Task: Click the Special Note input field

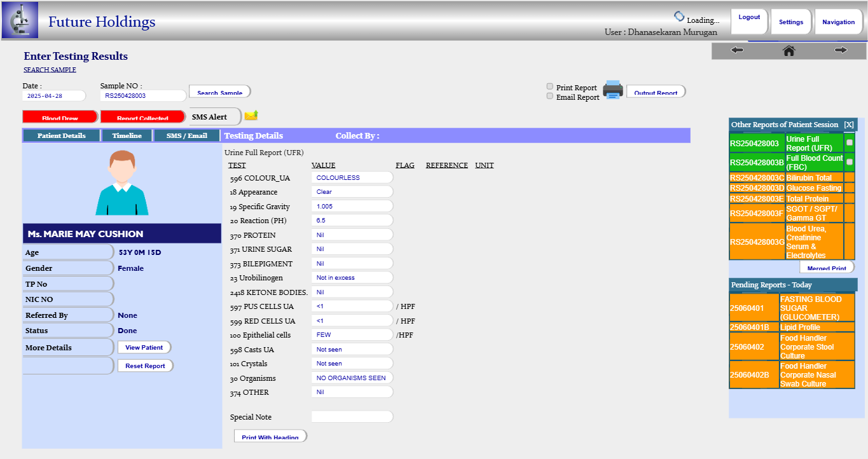Action: tap(352, 417)
